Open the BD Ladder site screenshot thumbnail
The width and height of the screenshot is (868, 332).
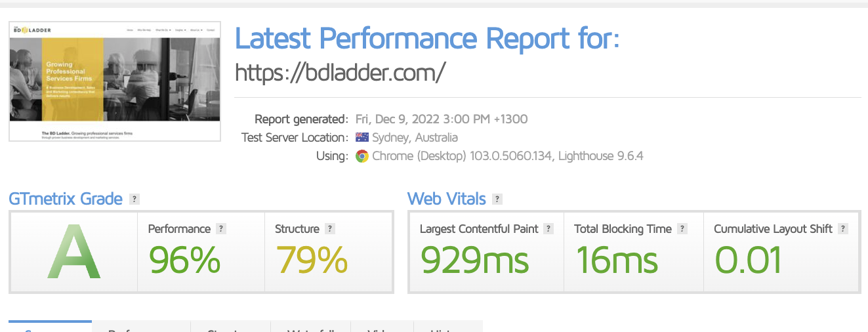point(115,81)
